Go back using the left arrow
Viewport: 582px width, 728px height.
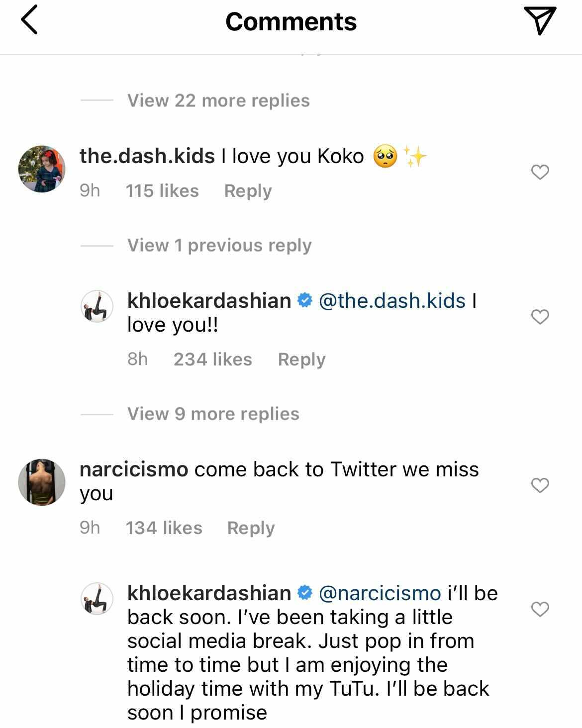coord(29,21)
